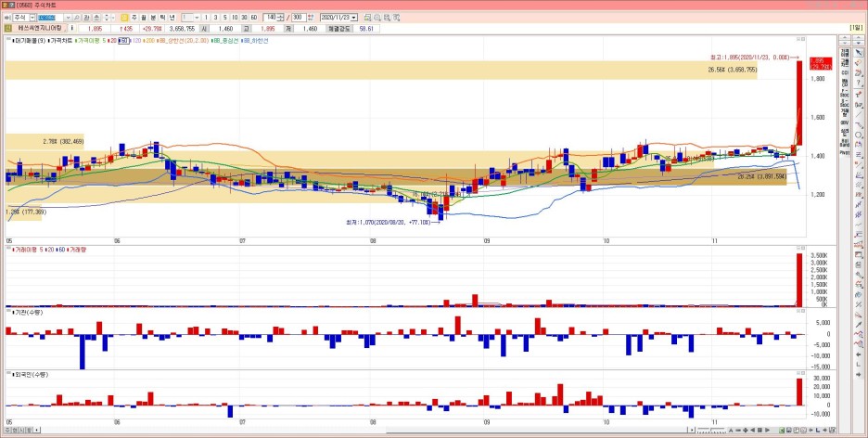This screenshot has width=868, height=438.
Task: Click the stock search magnifier icon
Action: tap(77, 17)
